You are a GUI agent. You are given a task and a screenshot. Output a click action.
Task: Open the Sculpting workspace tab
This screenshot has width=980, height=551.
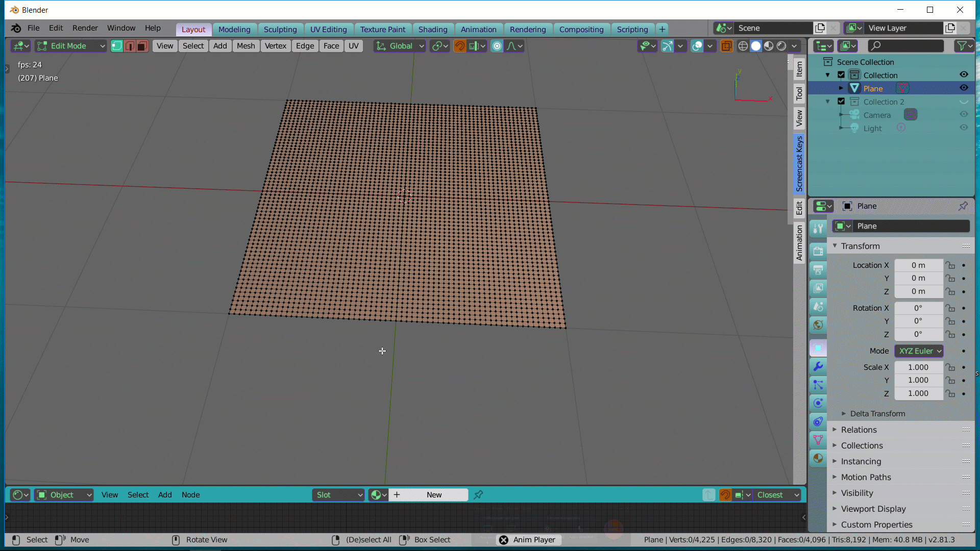(280, 29)
